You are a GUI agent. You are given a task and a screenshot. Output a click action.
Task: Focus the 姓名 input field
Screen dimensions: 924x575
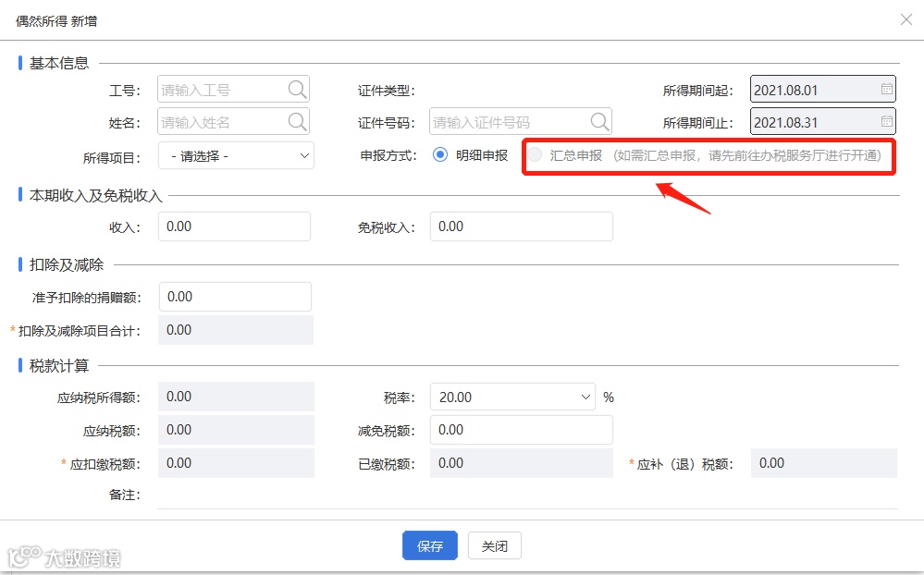coord(233,122)
